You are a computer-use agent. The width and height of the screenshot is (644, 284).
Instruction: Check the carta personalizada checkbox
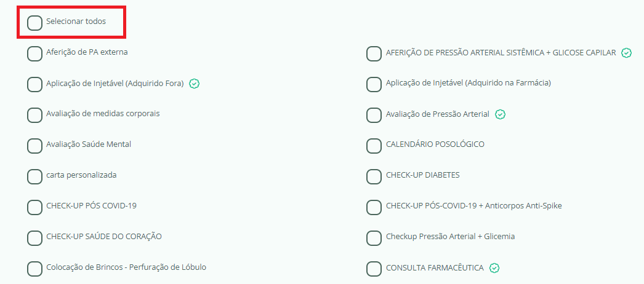pyautogui.click(x=35, y=176)
